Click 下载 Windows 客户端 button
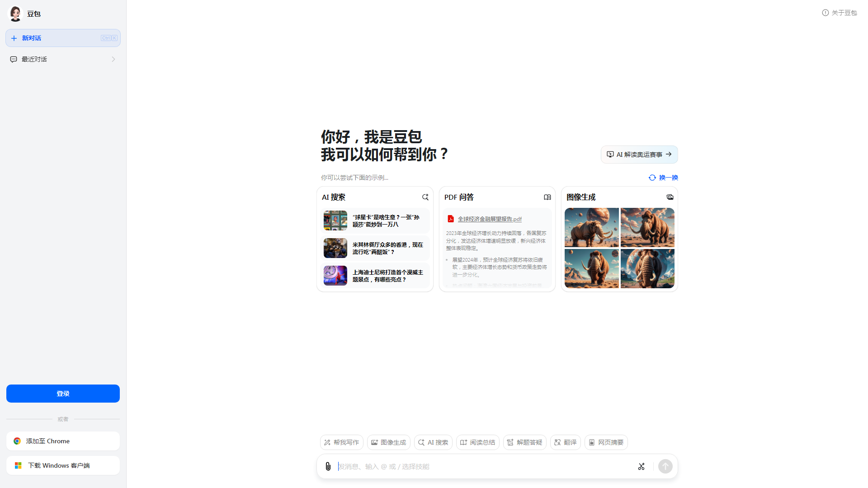The height and width of the screenshot is (488, 868). 63,465
